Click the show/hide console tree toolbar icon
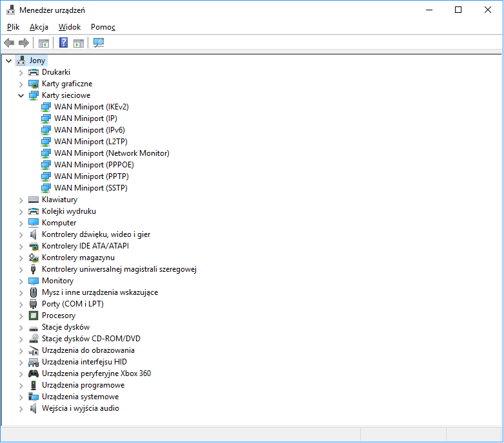 pos(43,42)
